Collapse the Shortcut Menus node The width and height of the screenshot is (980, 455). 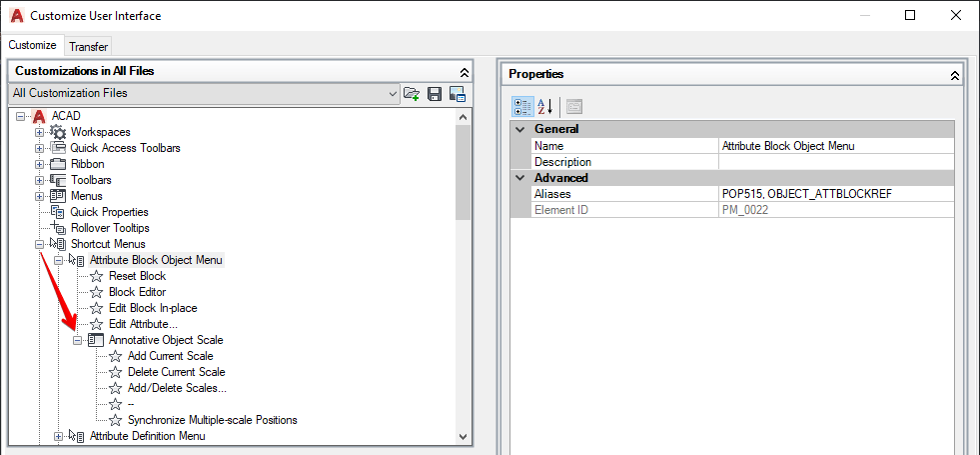(x=39, y=244)
